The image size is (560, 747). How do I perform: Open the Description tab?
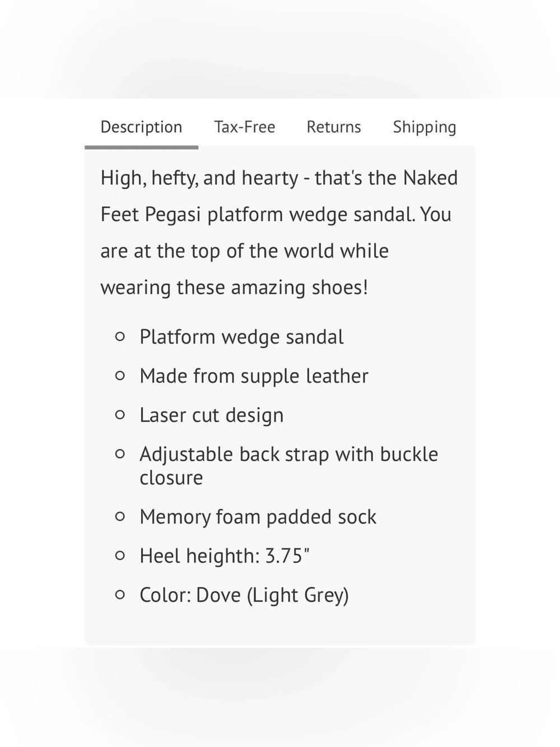141,127
